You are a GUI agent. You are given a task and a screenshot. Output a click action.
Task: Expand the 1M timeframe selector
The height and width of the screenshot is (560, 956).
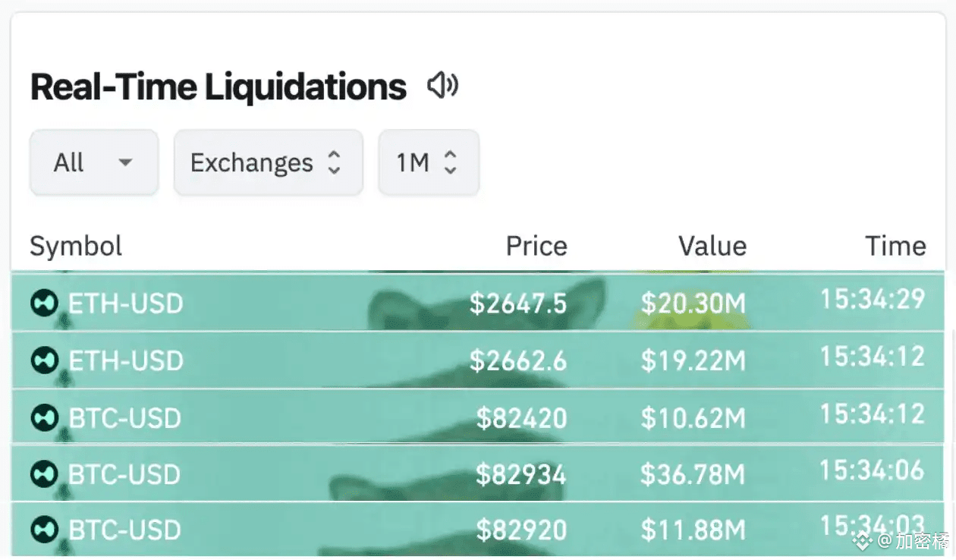tap(428, 162)
